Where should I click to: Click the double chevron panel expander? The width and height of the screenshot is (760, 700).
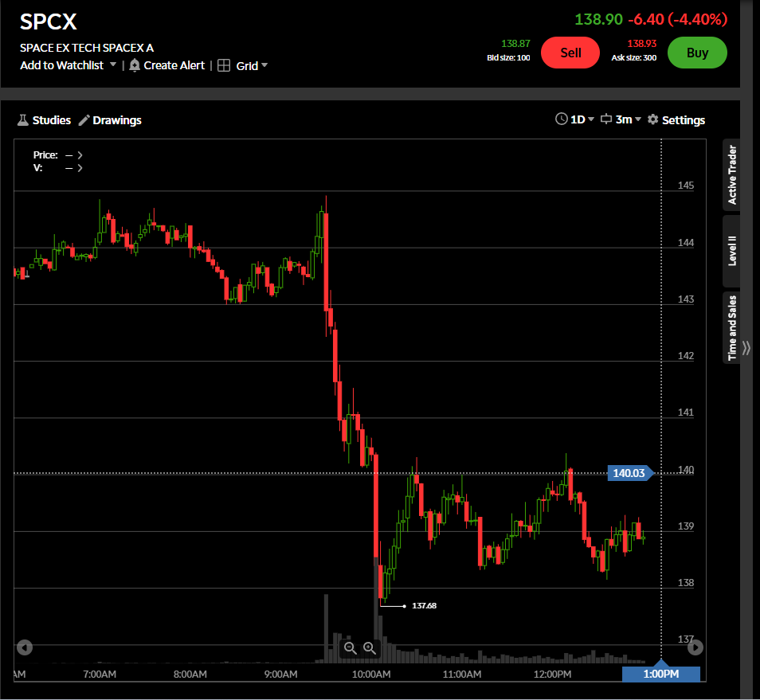[x=746, y=348]
